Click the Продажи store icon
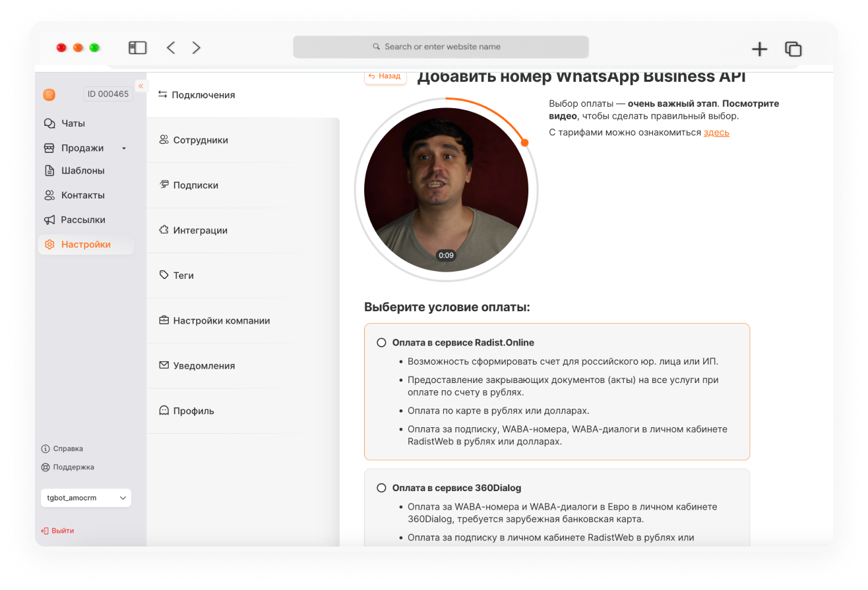The width and height of the screenshot is (868, 590). 49,148
